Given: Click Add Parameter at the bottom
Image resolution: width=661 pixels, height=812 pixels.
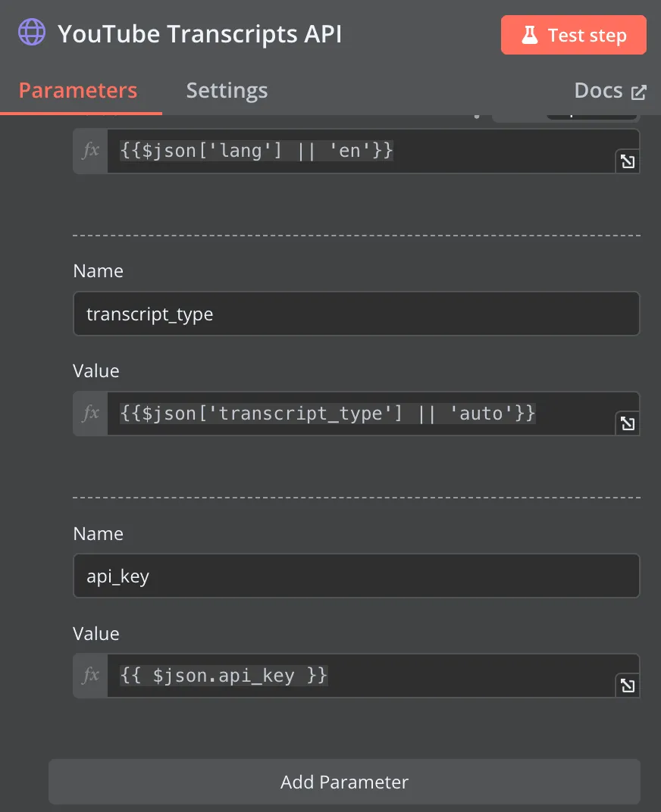Looking at the screenshot, I should [x=344, y=782].
